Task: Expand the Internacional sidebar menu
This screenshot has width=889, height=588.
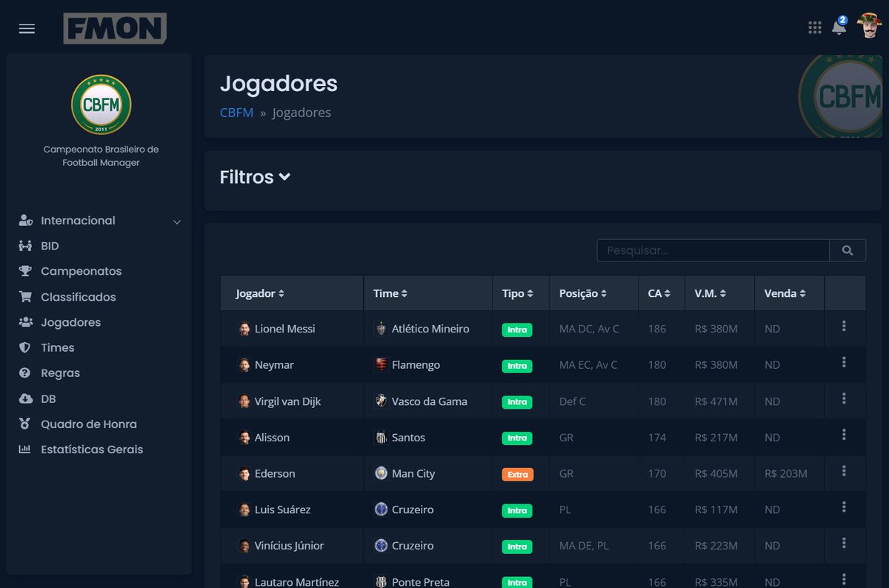Action: [x=99, y=221]
